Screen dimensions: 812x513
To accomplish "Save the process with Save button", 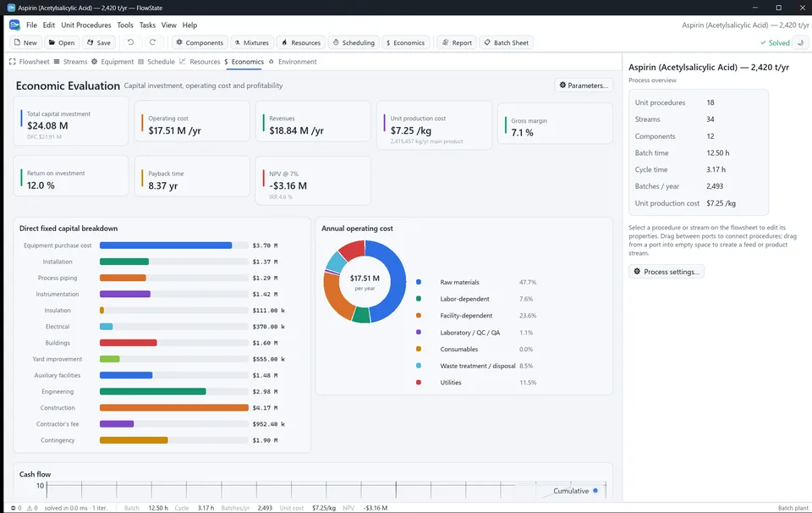I will pyautogui.click(x=98, y=42).
